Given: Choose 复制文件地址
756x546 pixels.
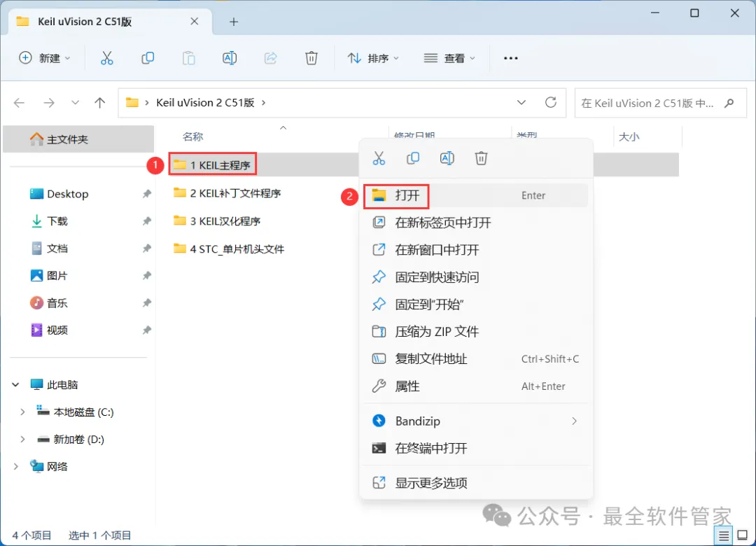Looking at the screenshot, I should [x=476, y=359].
